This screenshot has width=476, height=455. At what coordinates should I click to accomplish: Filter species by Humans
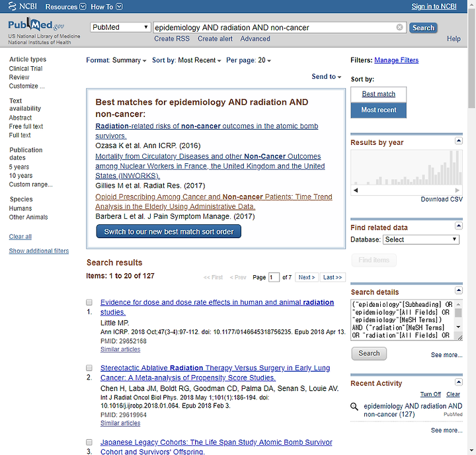(x=20, y=208)
